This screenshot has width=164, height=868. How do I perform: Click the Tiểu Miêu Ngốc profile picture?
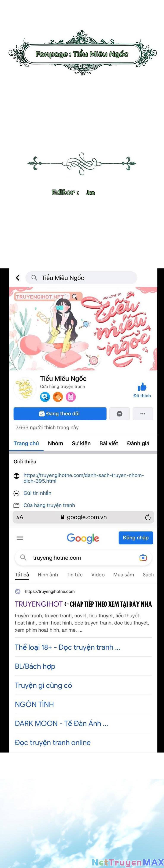25,389
